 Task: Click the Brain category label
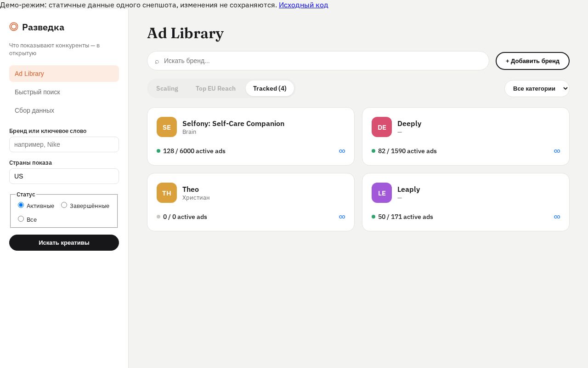(x=189, y=132)
